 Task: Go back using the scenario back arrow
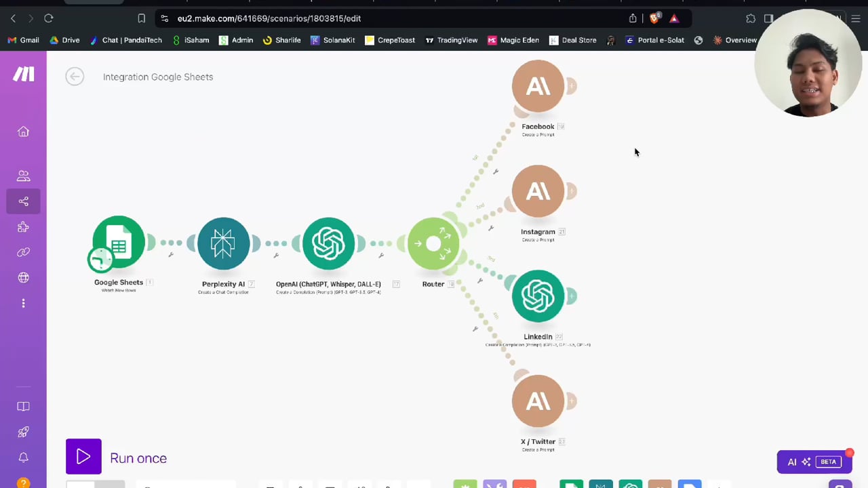(x=75, y=77)
